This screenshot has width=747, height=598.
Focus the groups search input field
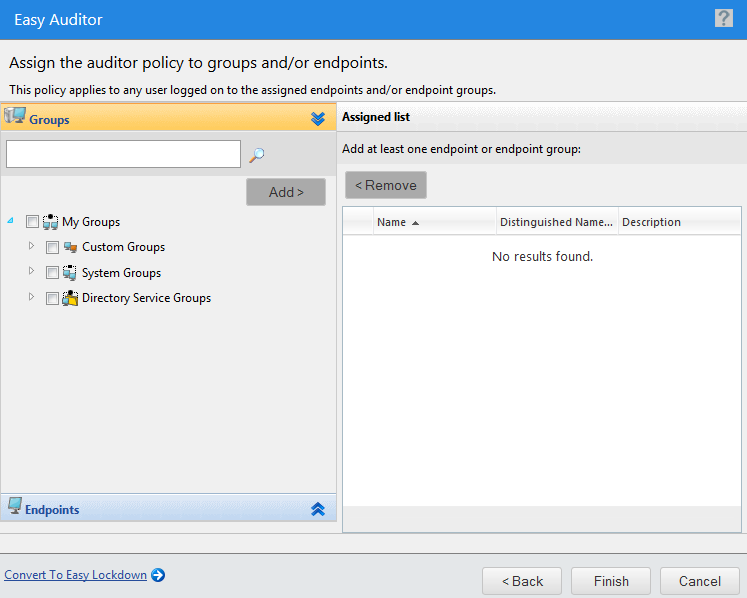pos(123,154)
